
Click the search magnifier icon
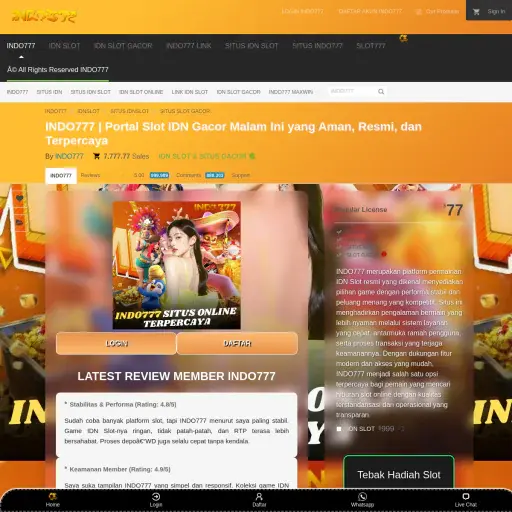pos(381,92)
